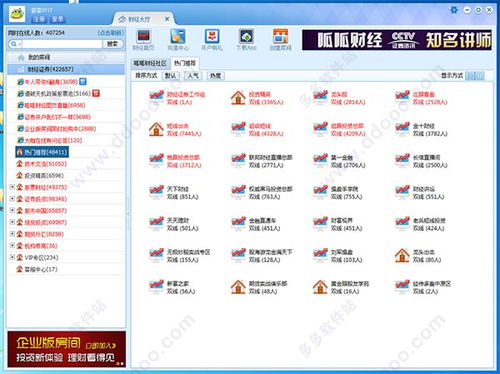Open the room showing 3365 people online
Viewport: 500px width, 374px height.
(x=257, y=98)
